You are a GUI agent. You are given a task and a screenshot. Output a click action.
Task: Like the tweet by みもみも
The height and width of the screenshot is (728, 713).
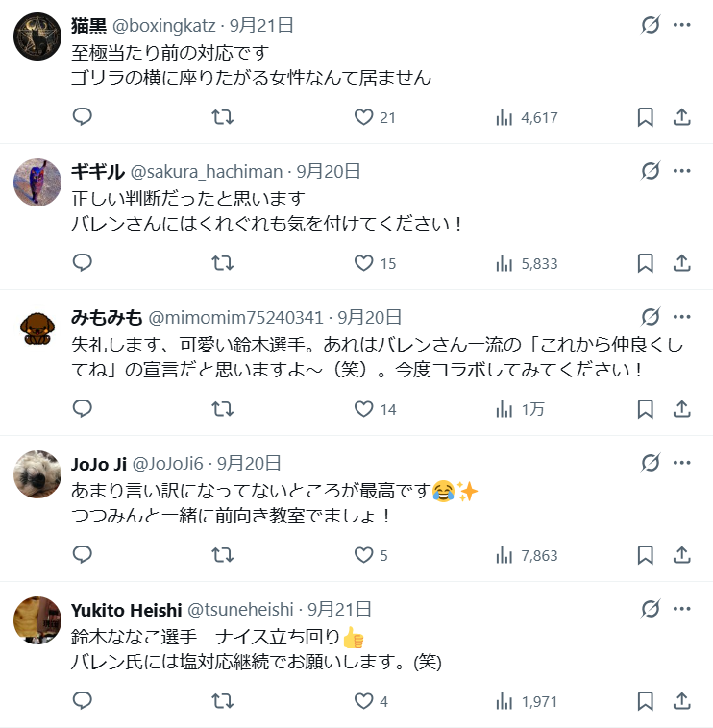363,409
